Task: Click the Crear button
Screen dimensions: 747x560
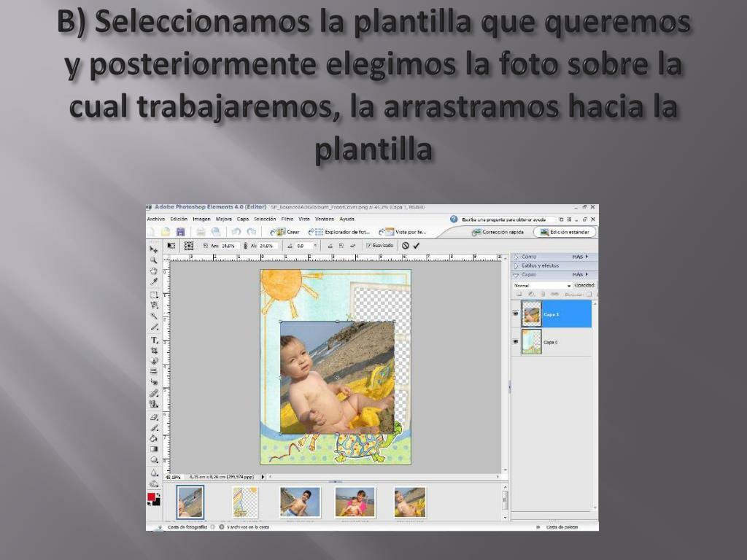Action: (x=285, y=232)
